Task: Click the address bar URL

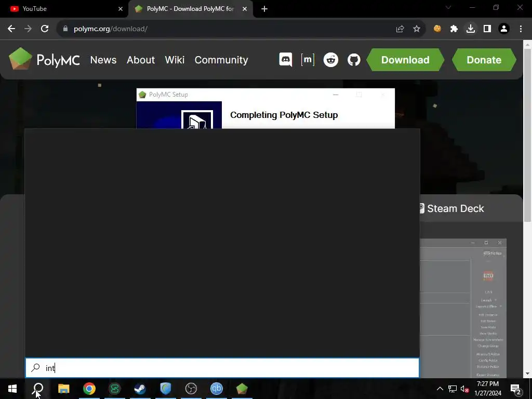Action: click(111, 29)
